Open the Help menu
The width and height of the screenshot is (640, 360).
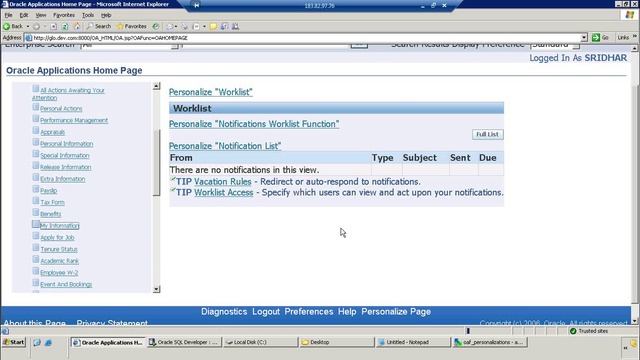(x=106, y=15)
